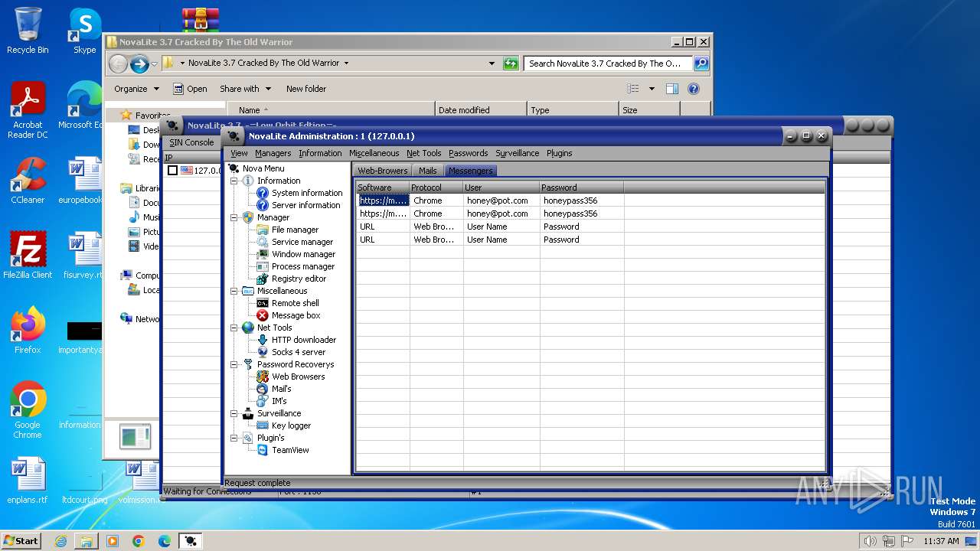
Task: Change Explorer view options dropdown
Action: click(x=652, y=89)
